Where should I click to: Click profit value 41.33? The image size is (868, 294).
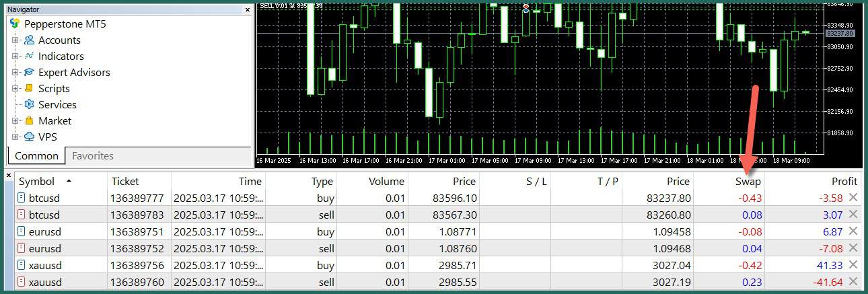(x=830, y=266)
